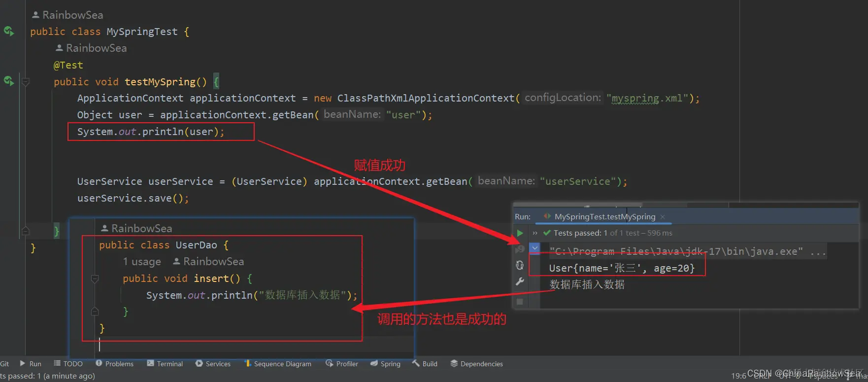Click the Sequence Diagram icon

coord(248,363)
